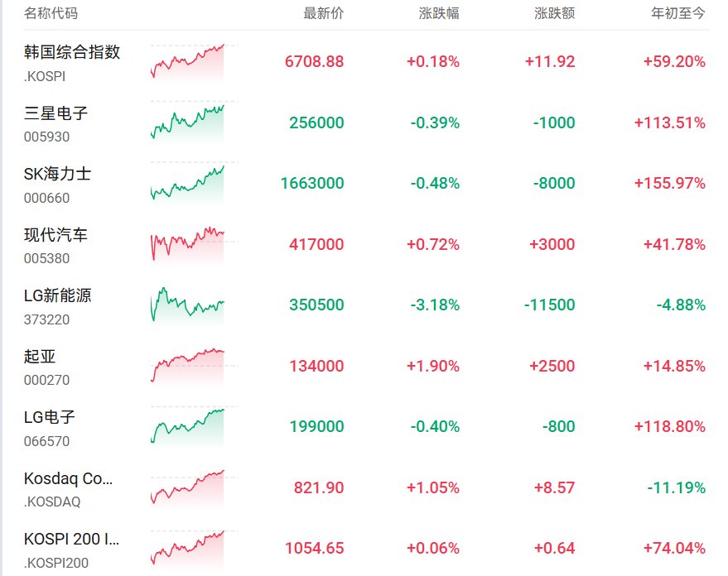Image resolution: width=728 pixels, height=576 pixels.
Task: Select the Kosdaq Composite index entry
Action: [x=366, y=488]
